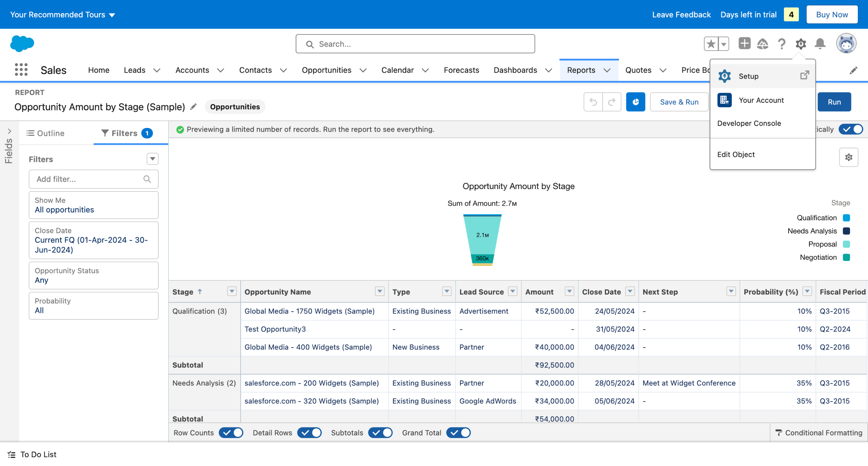Open the Lead Source column dropdown
The width and height of the screenshot is (868, 466).
[513, 291]
